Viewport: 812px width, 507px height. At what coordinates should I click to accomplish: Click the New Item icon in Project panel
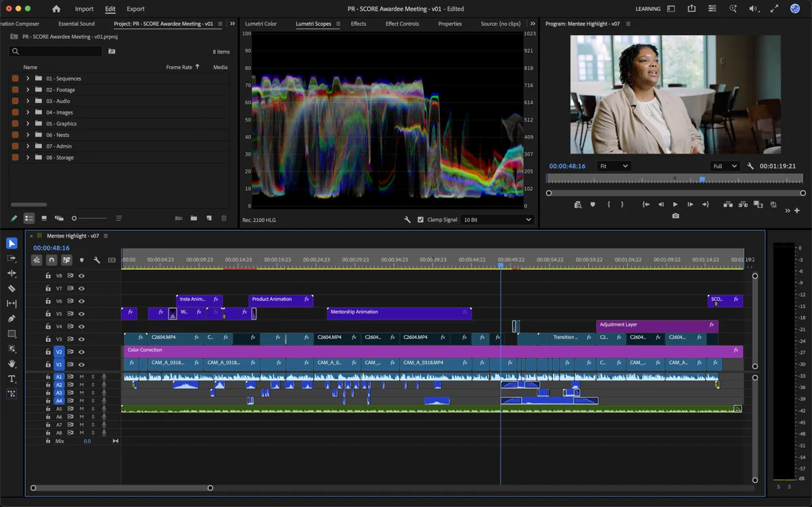point(208,219)
